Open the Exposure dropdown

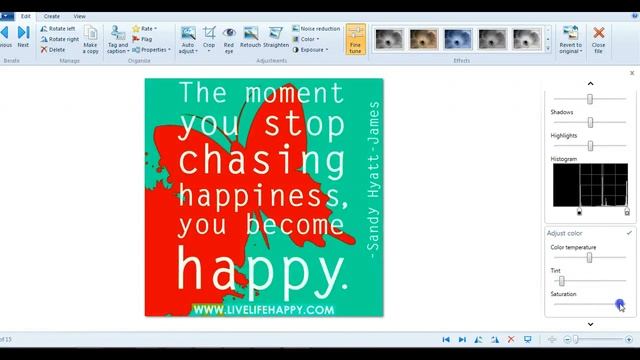(310, 50)
